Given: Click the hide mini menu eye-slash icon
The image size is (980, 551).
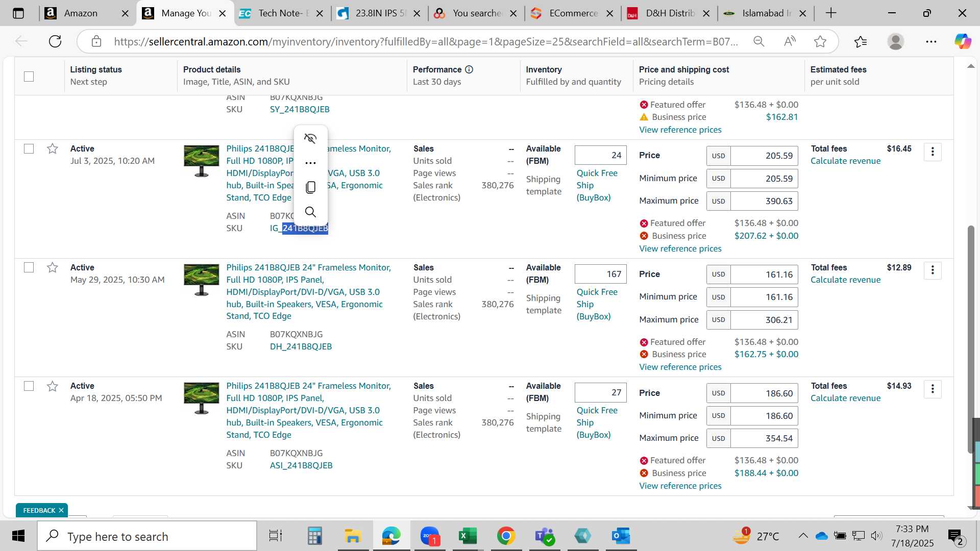Looking at the screenshot, I should coord(310,138).
